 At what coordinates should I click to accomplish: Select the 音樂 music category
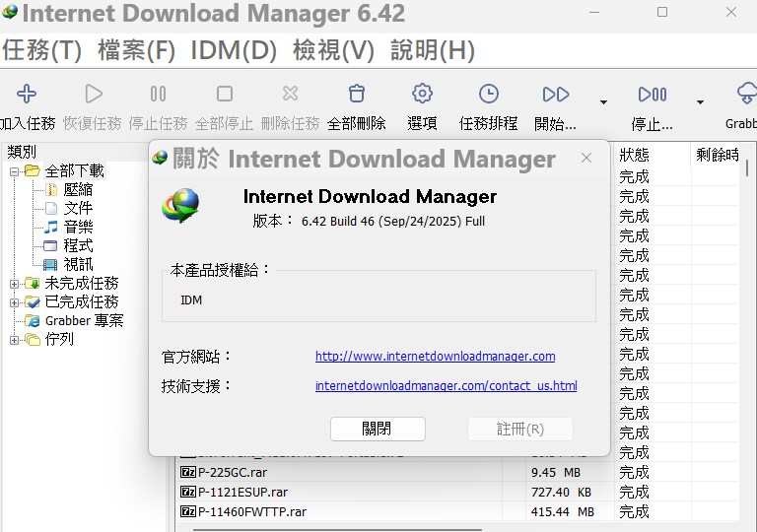coord(78,227)
